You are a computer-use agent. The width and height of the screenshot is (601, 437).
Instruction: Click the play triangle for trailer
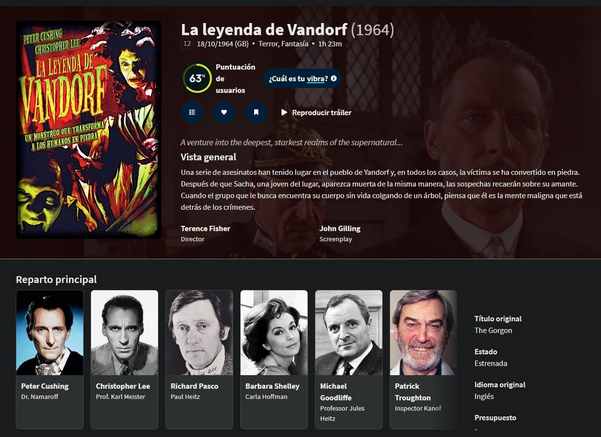(x=284, y=112)
